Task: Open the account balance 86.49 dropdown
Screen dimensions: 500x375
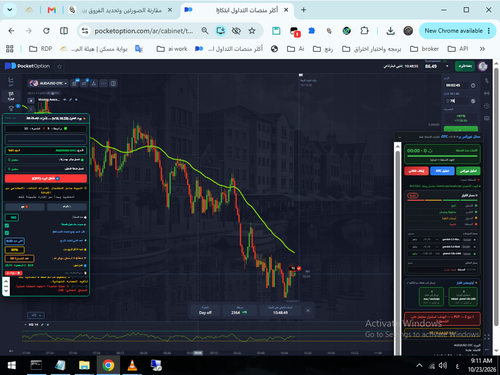Action: (x=437, y=66)
